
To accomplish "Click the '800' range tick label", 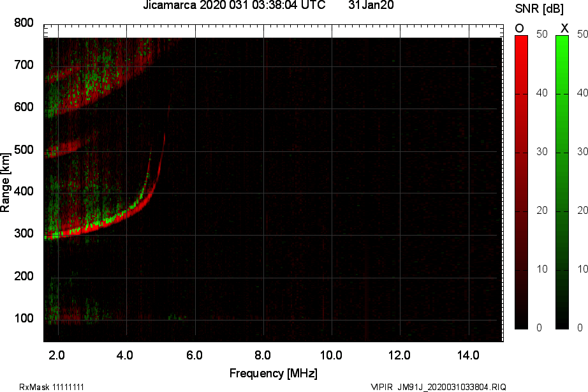I will pyautogui.click(x=24, y=23).
